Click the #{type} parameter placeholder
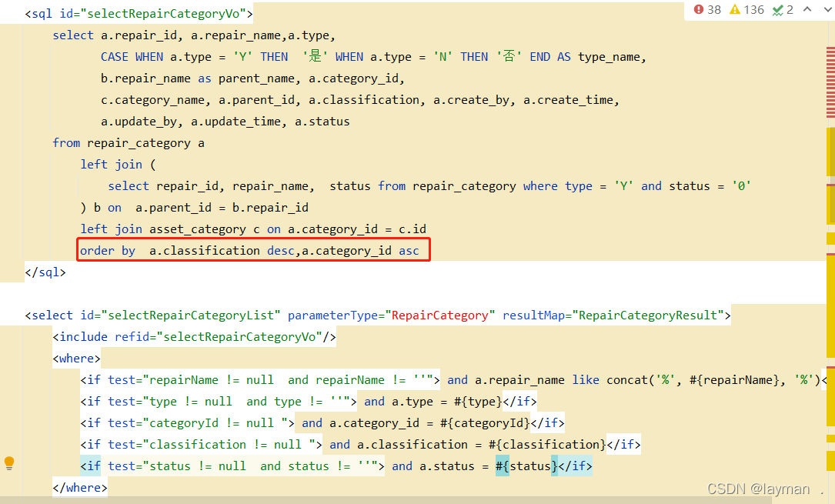The width and height of the screenshot is (835, 504). click(x=478, y=402)
